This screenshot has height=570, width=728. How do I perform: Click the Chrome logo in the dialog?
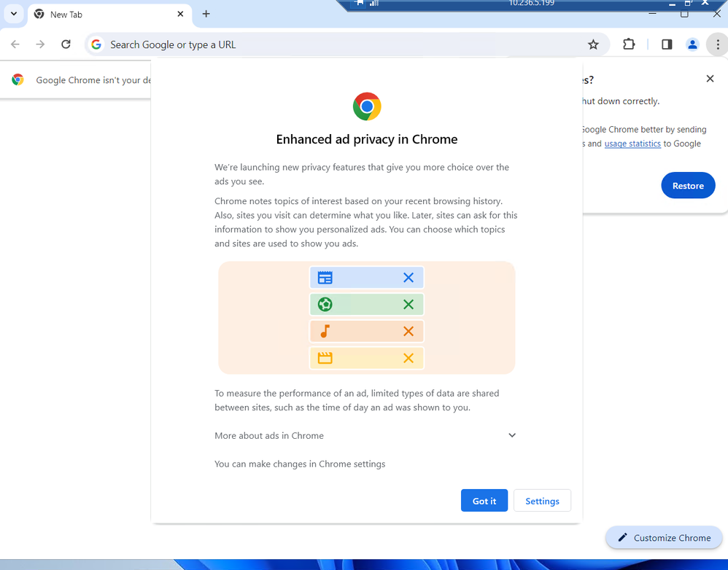pos(367,106)
